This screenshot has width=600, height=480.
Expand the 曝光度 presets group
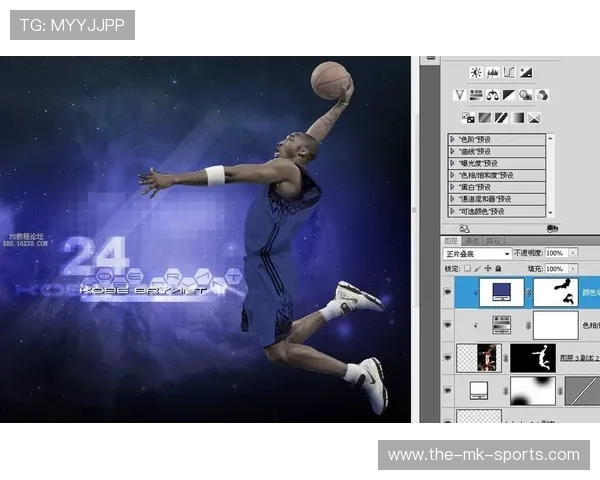pos(452,163)
